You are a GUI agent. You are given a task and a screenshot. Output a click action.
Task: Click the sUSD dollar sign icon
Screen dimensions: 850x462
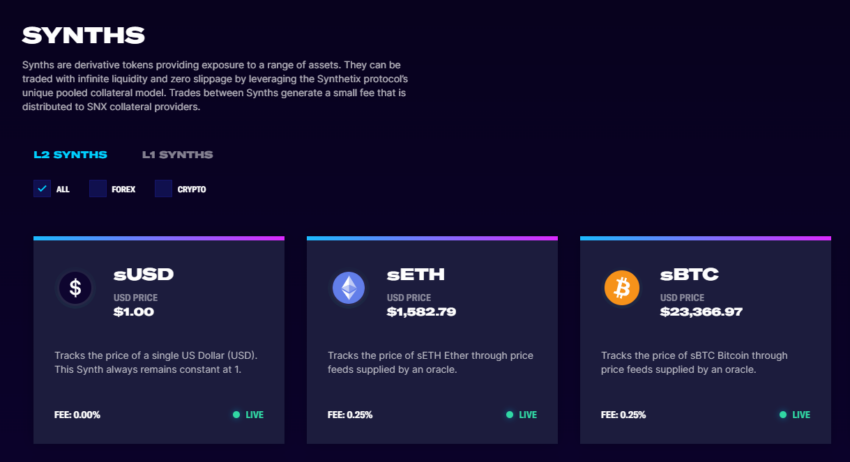[75, 287]
